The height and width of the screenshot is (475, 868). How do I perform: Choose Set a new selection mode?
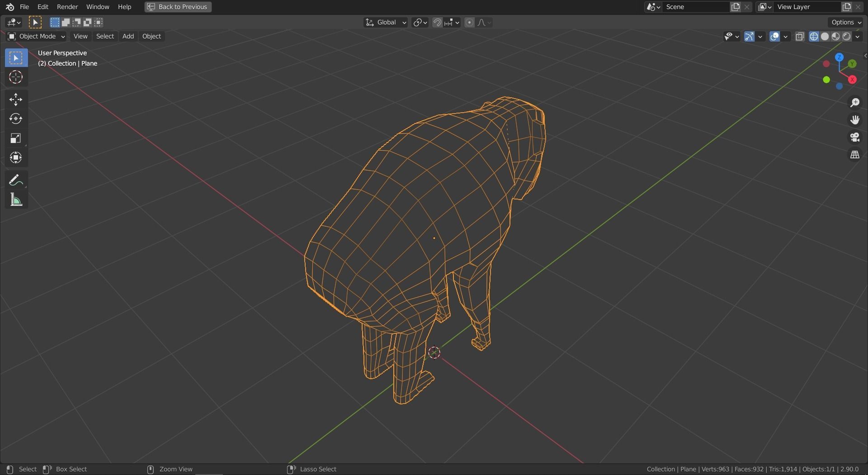pos(55,22)
